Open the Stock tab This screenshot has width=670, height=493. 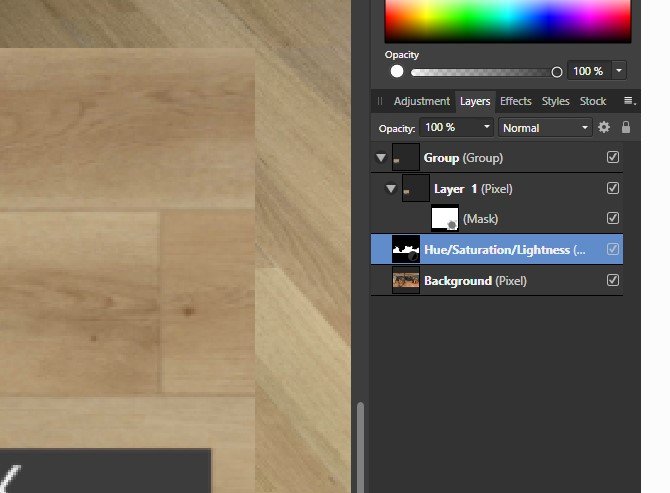click(593, 101)
